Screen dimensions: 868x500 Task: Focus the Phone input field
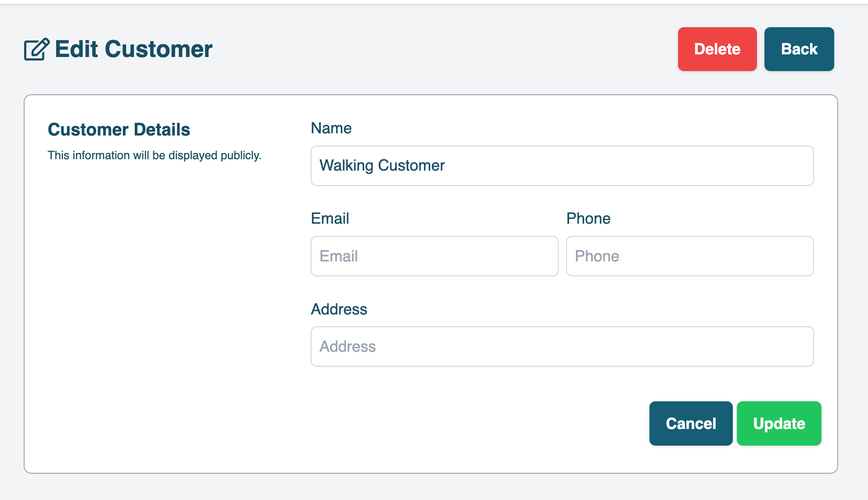689,256
